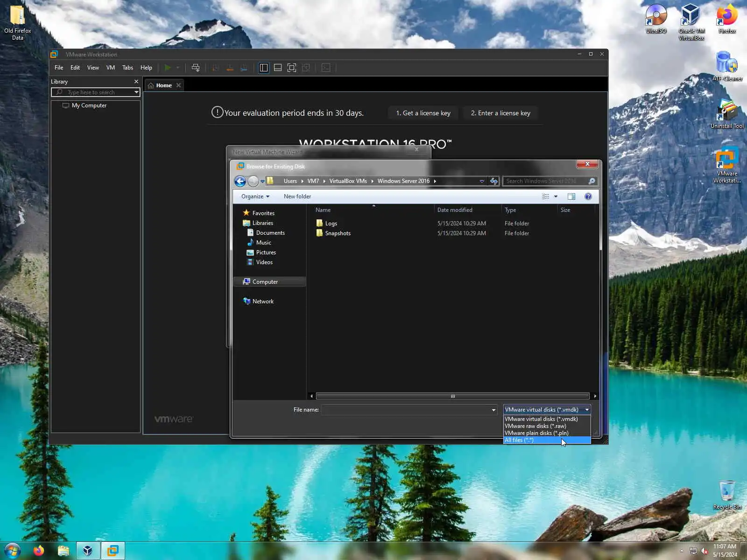747x560 pixels.
Task: Close the Library panel
Action: 136,82
